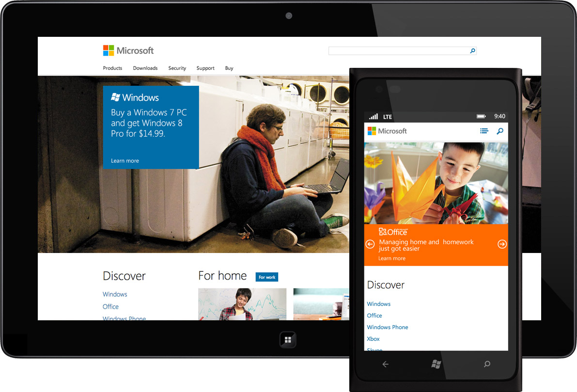This screenshot has width=577, height=392.
Task: Open the Office link in the phone Discover list
Action: [374, 315]
